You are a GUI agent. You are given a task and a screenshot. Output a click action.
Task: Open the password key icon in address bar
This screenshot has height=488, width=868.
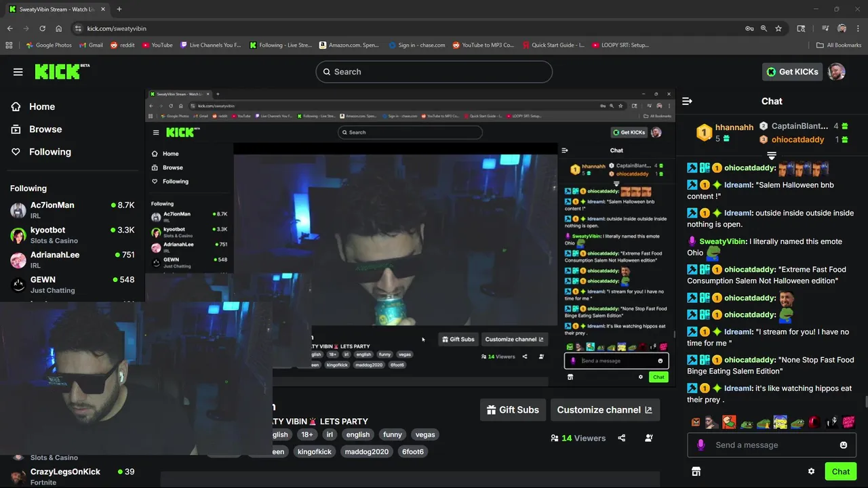(x=749, y=28)
